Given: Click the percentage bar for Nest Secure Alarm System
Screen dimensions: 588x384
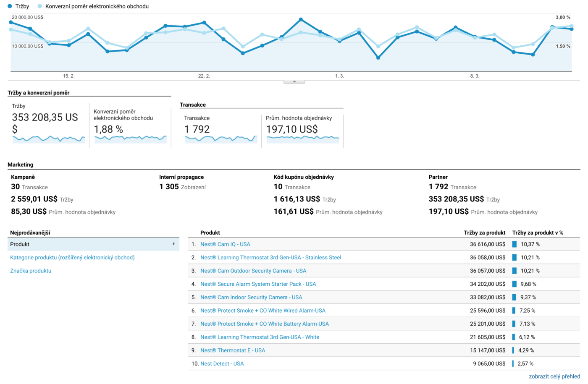Looking at the screenshot, I should 514,284.
